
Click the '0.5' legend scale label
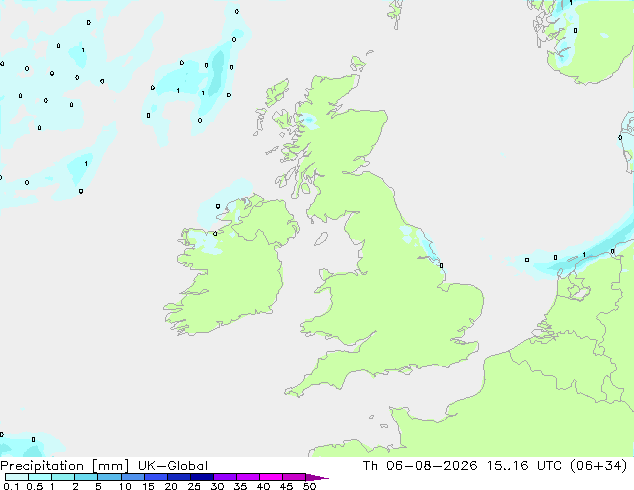coord(35,486)
